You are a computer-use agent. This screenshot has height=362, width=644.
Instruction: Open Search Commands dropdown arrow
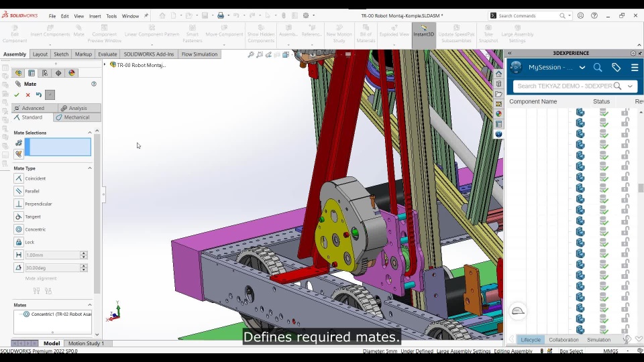[570, 15]
